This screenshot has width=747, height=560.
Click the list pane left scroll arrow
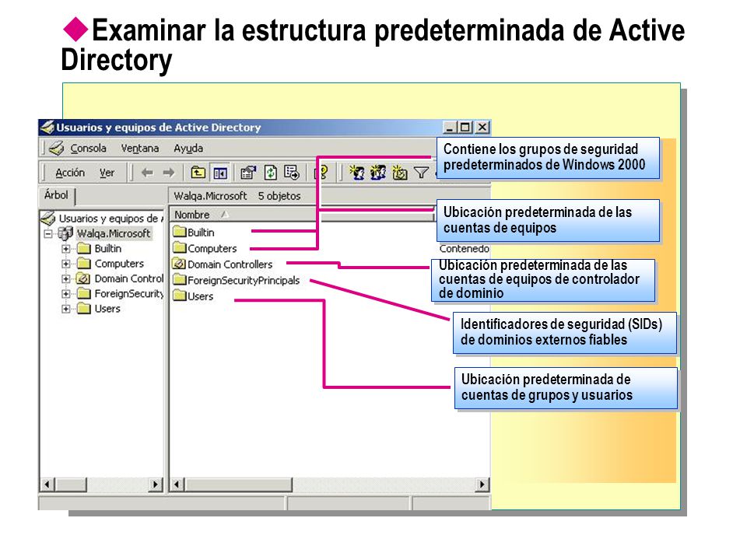click(177, 485)
